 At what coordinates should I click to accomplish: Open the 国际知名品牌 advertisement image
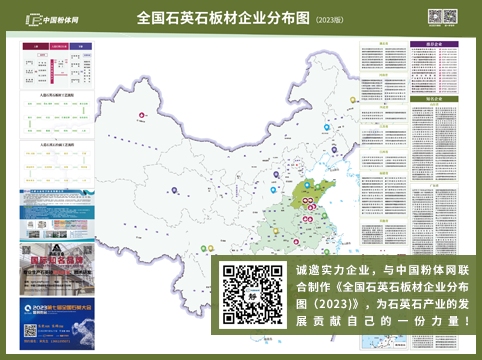57,269
